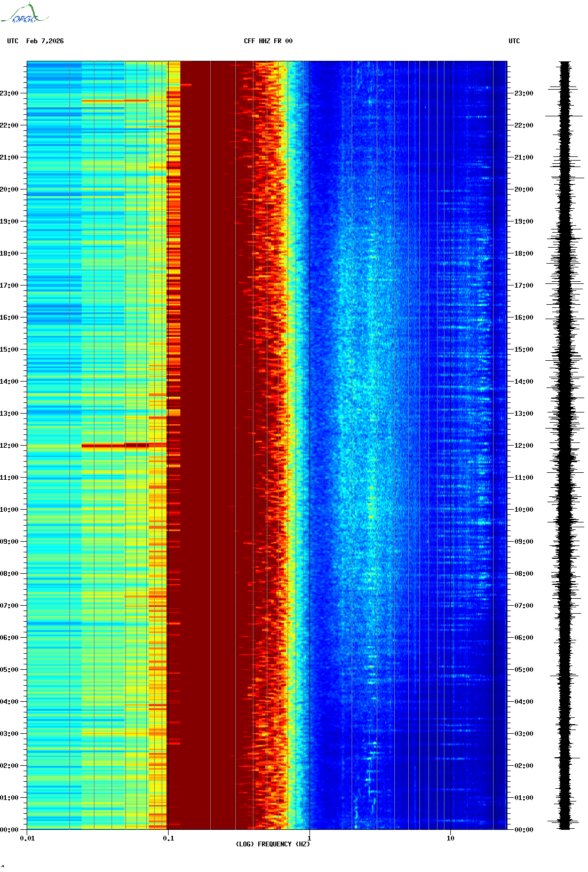Click the right '23:00' time label
This screenshot has width=588, height=872.
[x=524, y=93]
